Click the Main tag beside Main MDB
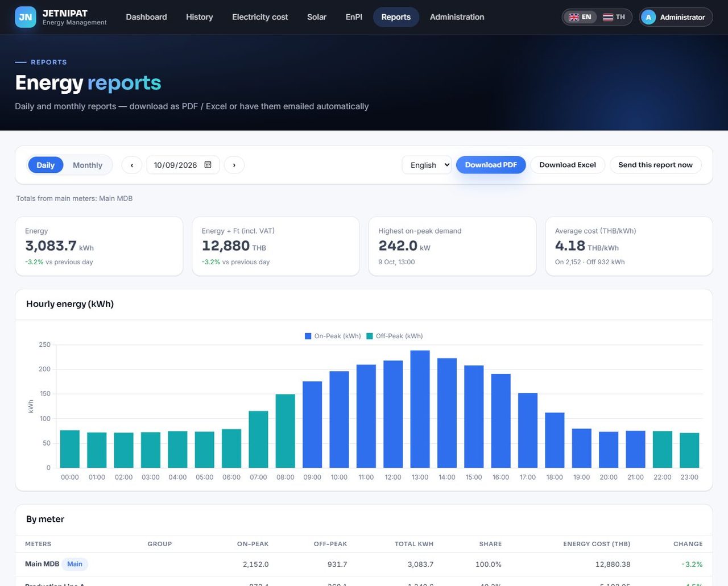Screen dimensions: 728x586 click(x=75, y=564)
